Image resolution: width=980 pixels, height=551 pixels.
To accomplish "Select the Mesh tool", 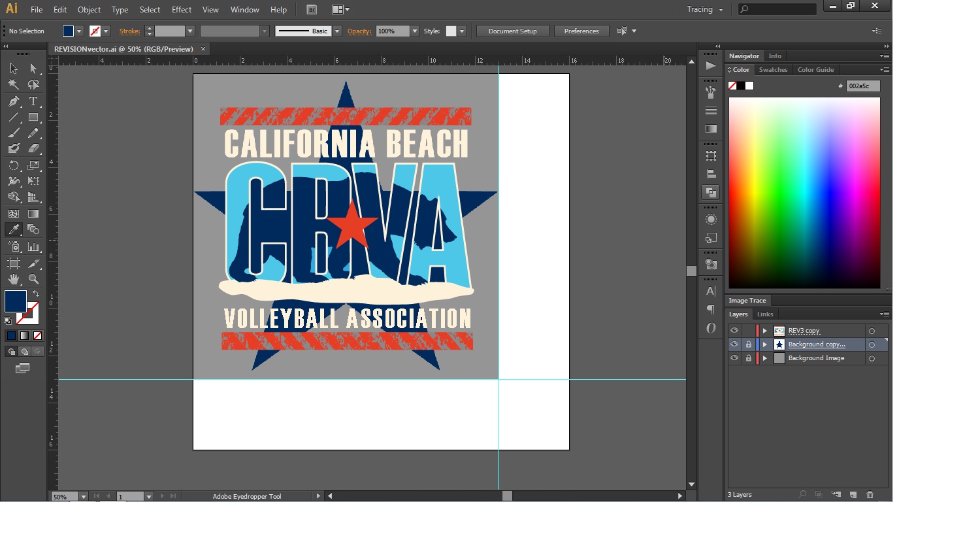I will [14, 214].
